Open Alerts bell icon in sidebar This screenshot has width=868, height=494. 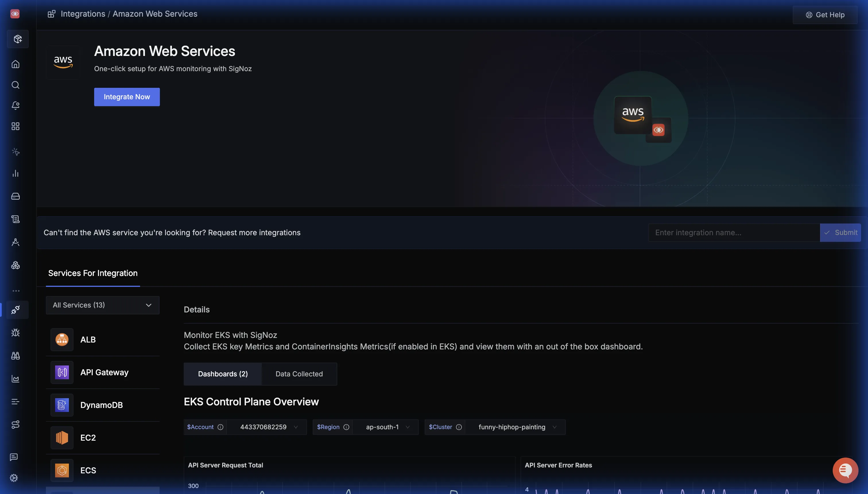(x=15, y=106)
